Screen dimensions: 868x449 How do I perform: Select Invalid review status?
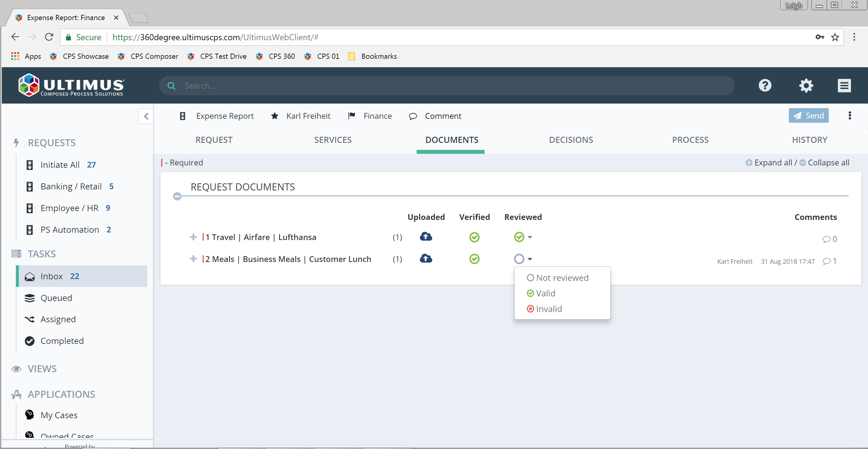coord(544,309)
